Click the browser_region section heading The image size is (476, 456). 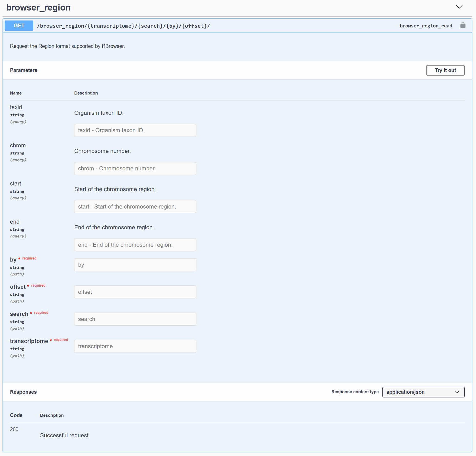[38, 8]
